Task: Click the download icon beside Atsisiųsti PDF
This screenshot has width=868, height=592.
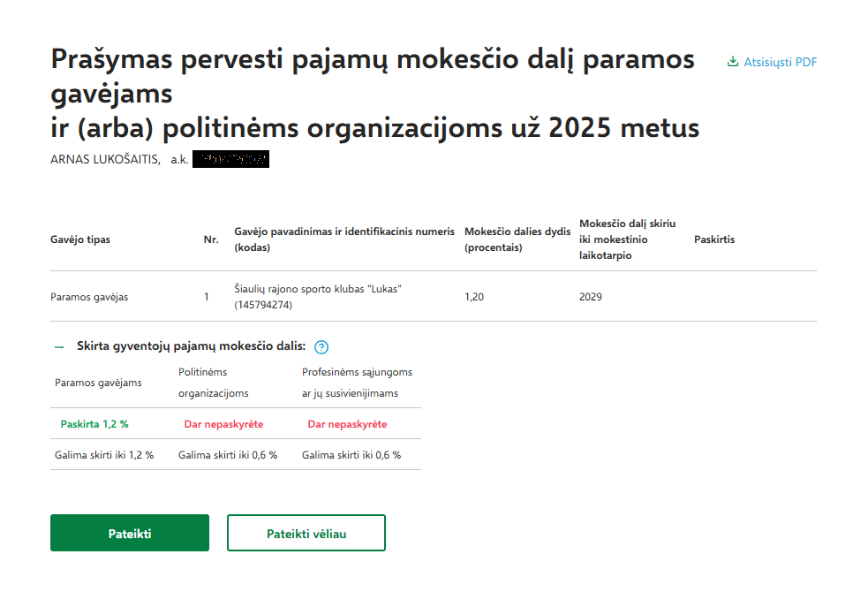Action: click(732, 63)
